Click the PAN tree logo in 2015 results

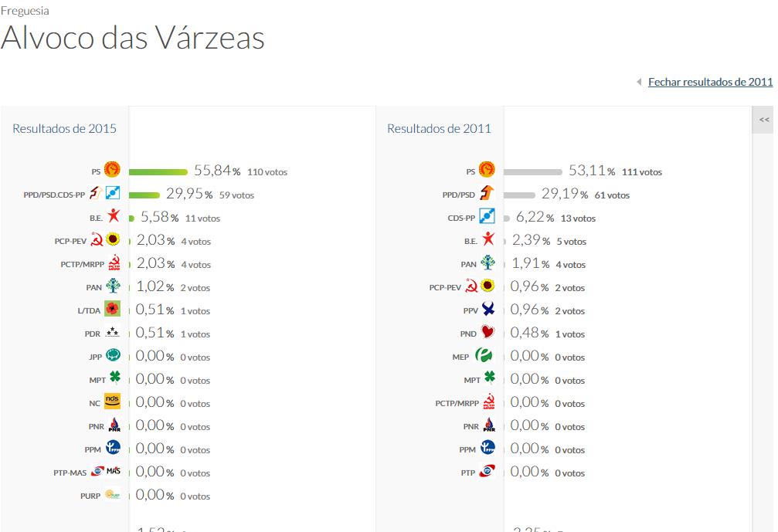click(x=114, y=286)
